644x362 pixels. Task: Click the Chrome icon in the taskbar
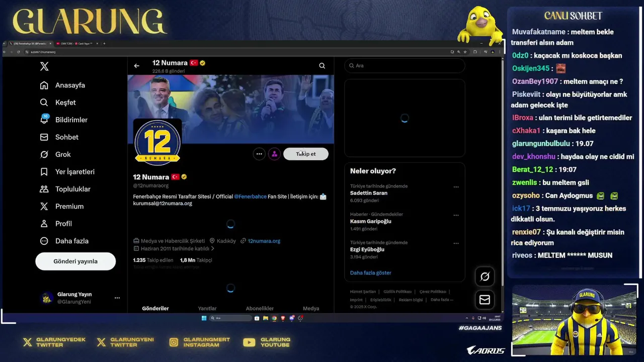(274, 318)
